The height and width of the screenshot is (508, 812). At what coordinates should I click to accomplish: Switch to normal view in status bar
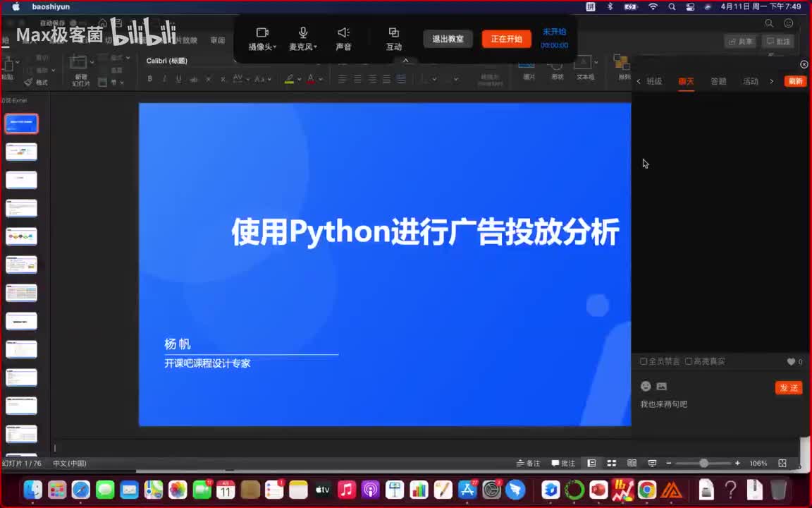(x=591, y=463)
